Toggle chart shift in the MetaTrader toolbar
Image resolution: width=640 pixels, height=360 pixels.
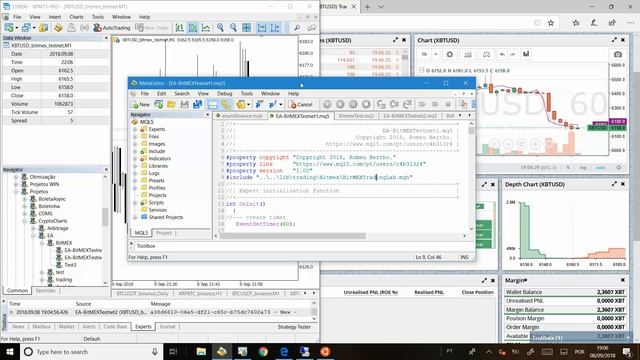[275, 28]
